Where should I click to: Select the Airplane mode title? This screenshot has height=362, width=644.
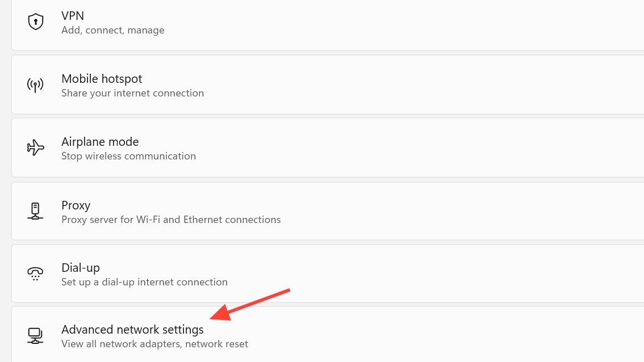pos(100,142)
